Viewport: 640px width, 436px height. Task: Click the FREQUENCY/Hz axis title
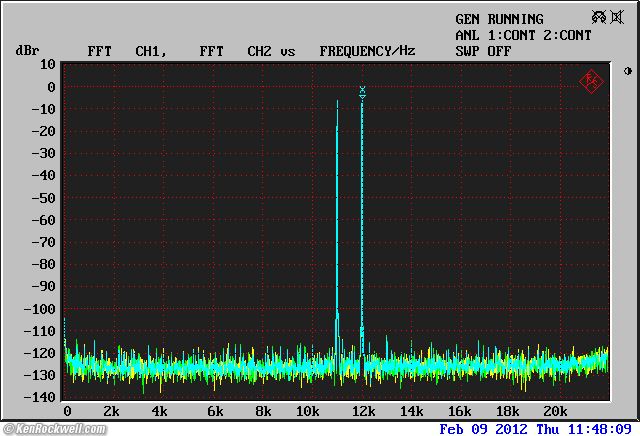367,50
